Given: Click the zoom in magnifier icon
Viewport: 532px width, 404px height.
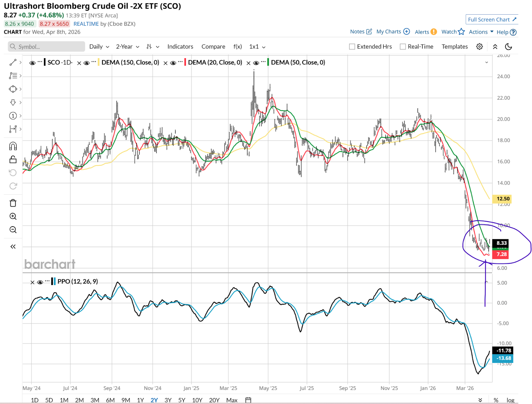Looking at the screenshot, I should pyautogui.click(x=13, y=216).
